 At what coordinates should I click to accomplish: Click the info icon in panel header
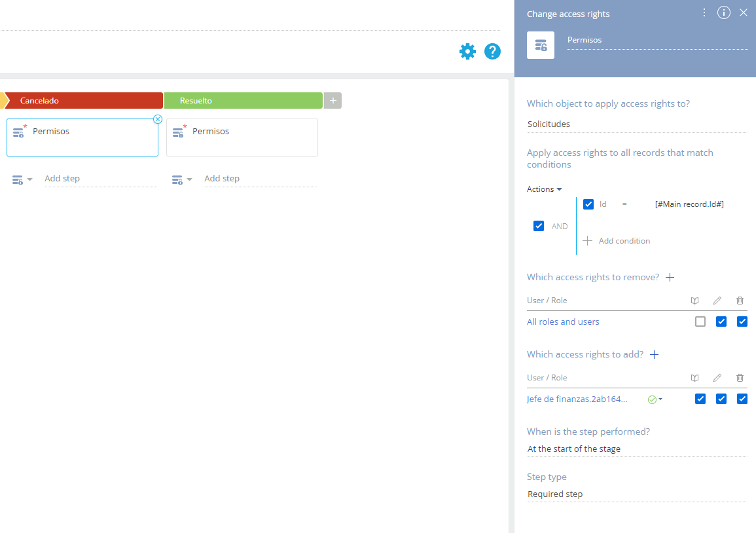point(724,13)
